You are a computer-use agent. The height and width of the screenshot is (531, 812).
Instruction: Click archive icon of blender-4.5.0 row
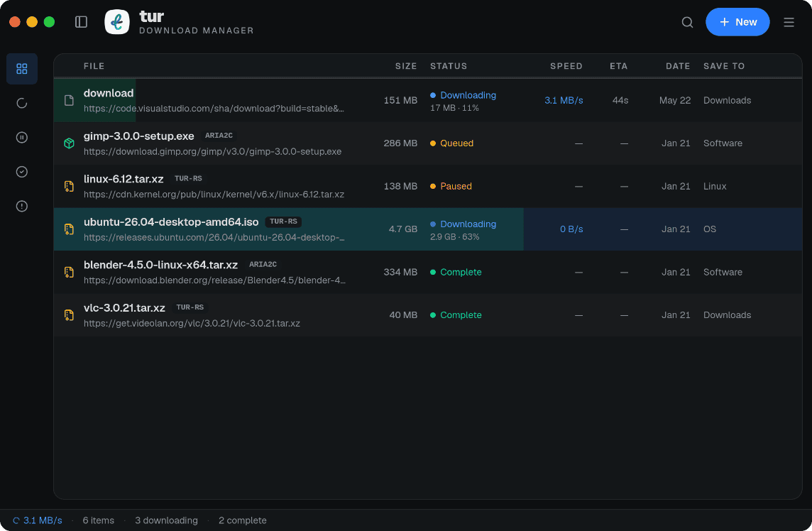(69, 272)
